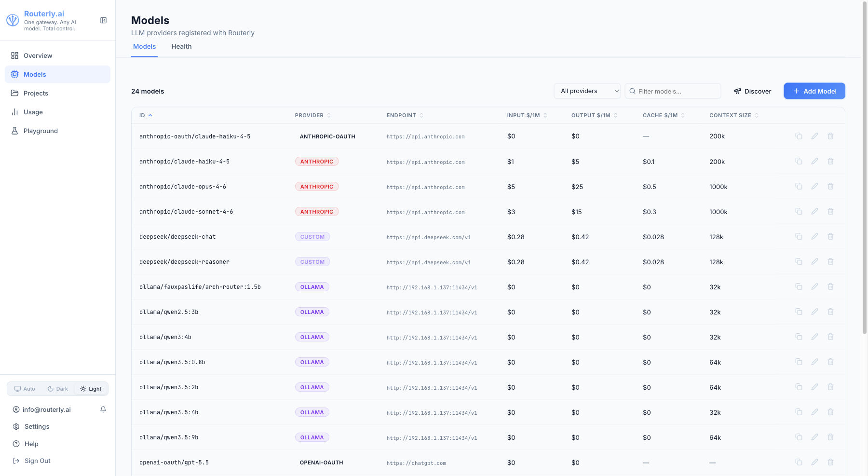Open Overview in the sidebar
868x476 pixels.
[x=57, y=55]
